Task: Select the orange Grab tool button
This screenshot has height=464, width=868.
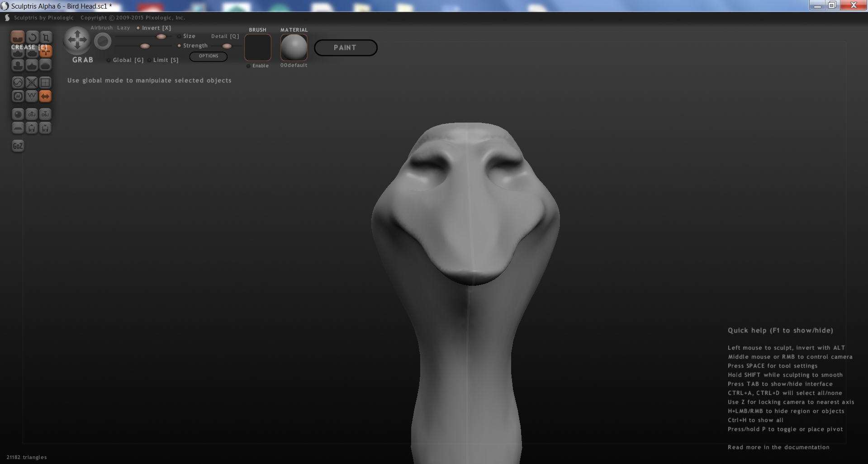Action: click(46, 52)
